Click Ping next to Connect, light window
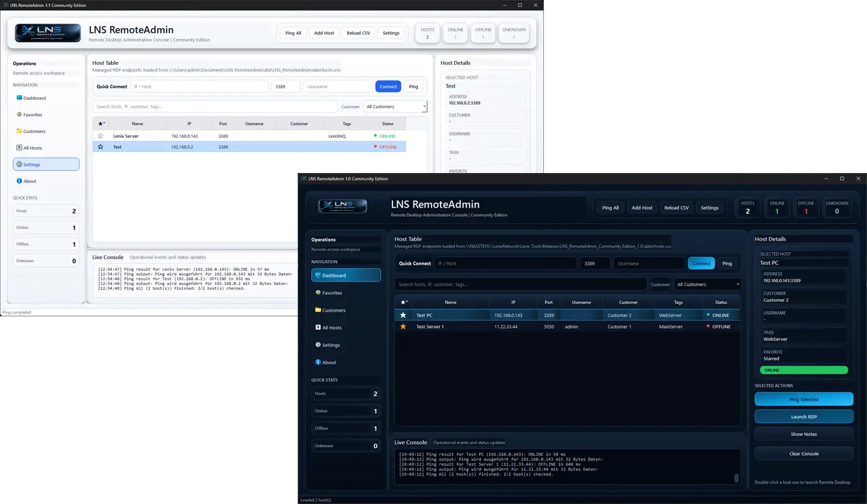 413,87
